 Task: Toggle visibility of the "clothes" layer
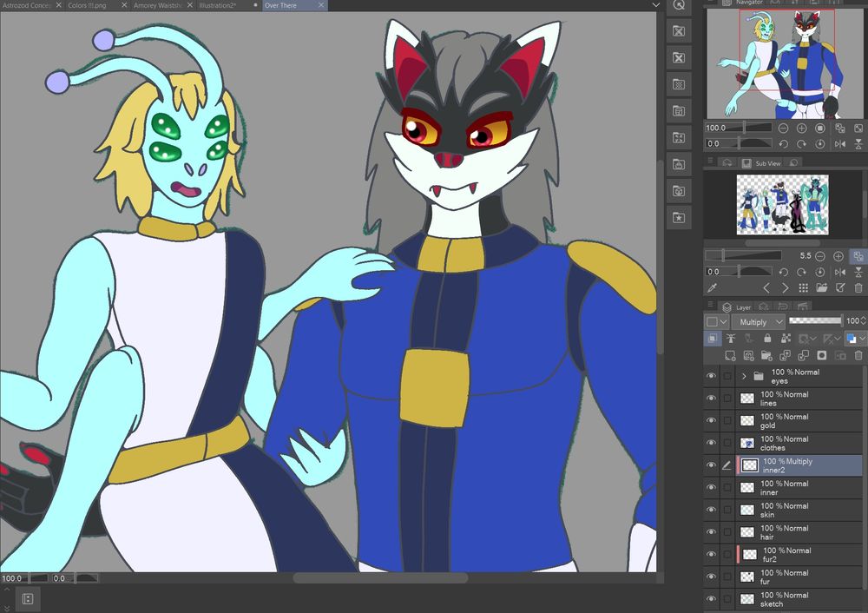713,443
